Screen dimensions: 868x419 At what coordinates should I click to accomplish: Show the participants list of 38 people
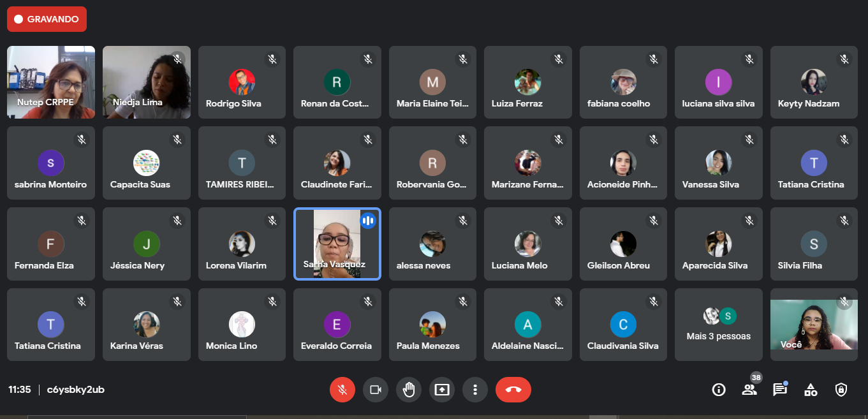click(749, 390)
